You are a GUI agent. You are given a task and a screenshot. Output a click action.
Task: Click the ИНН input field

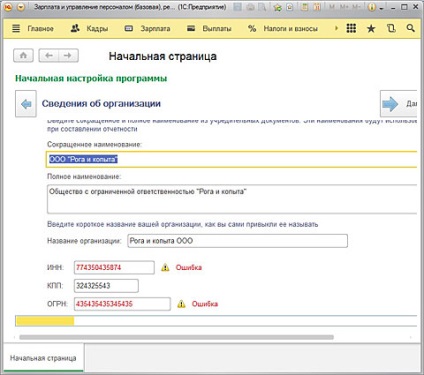(114, 267)
